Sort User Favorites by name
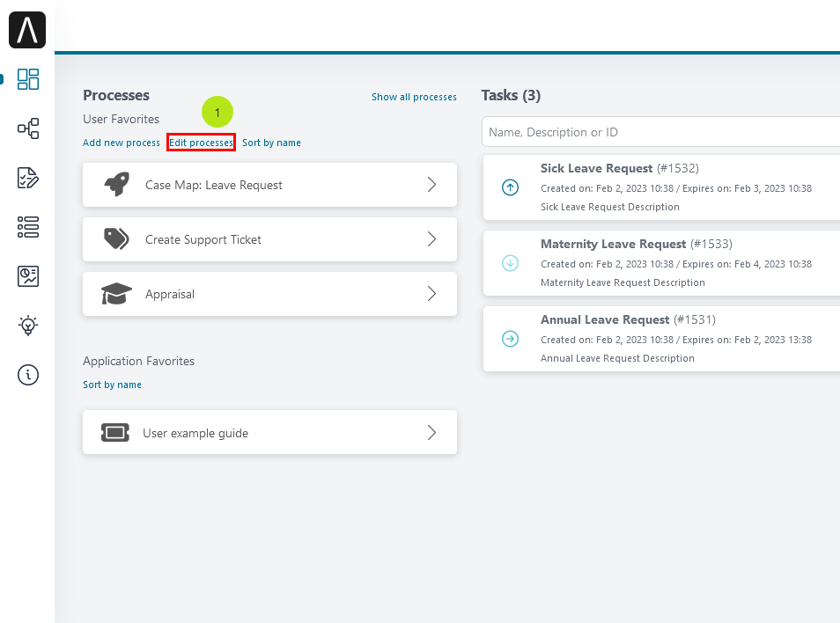Image resolution: width=840 pixels, height=623 pixels. [x=271, y=143]
